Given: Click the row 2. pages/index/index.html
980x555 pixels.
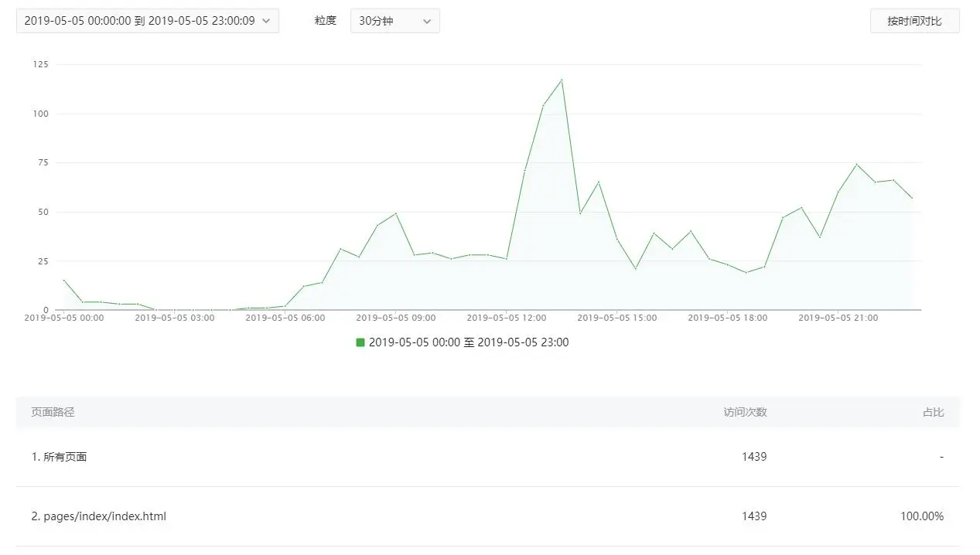Looking at the screenshot, I should tap(487, 516).
